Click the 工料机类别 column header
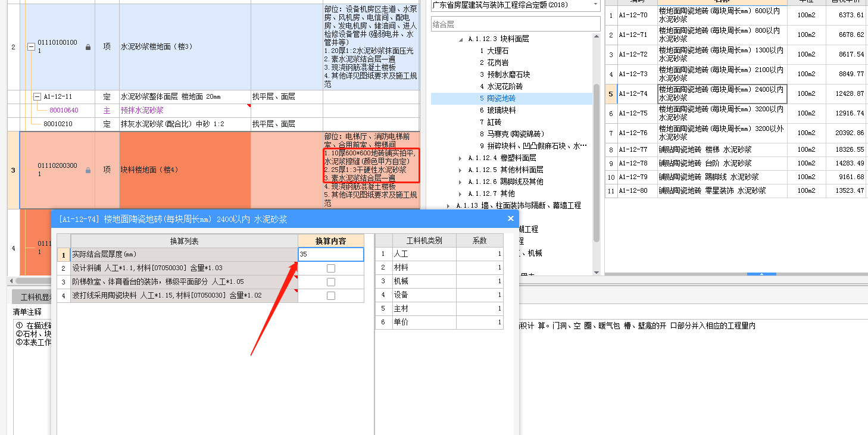The height and width of the screenshot is (435, 868). 424,240
